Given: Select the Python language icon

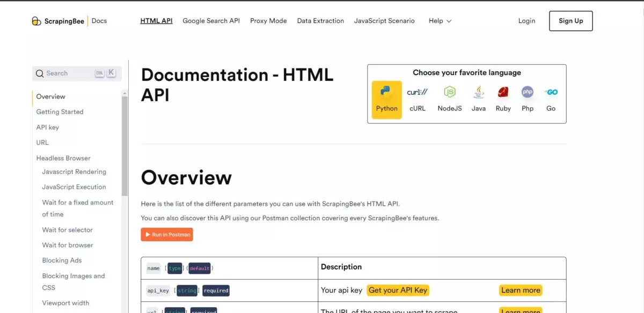Looking at the screenshot, I should click(x=386, y=100).
